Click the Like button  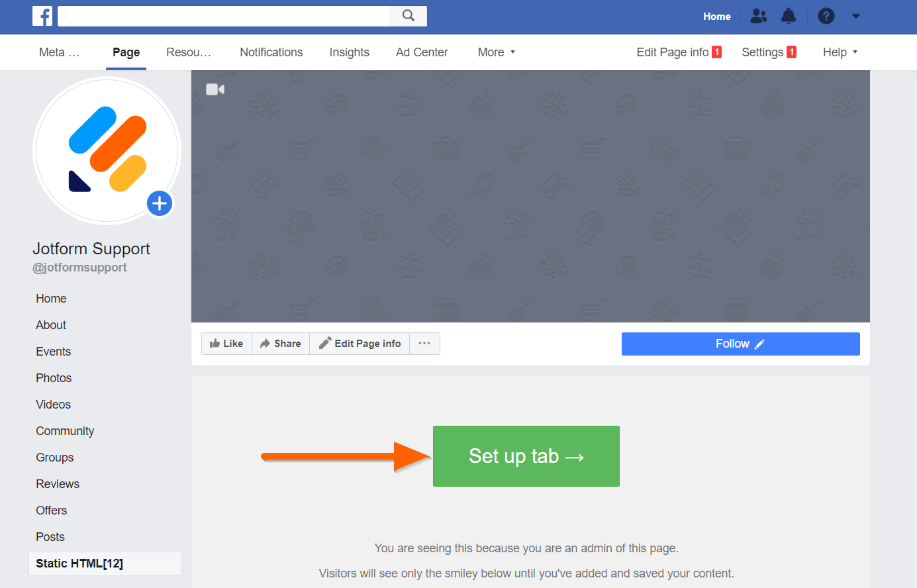coord(226,344)
